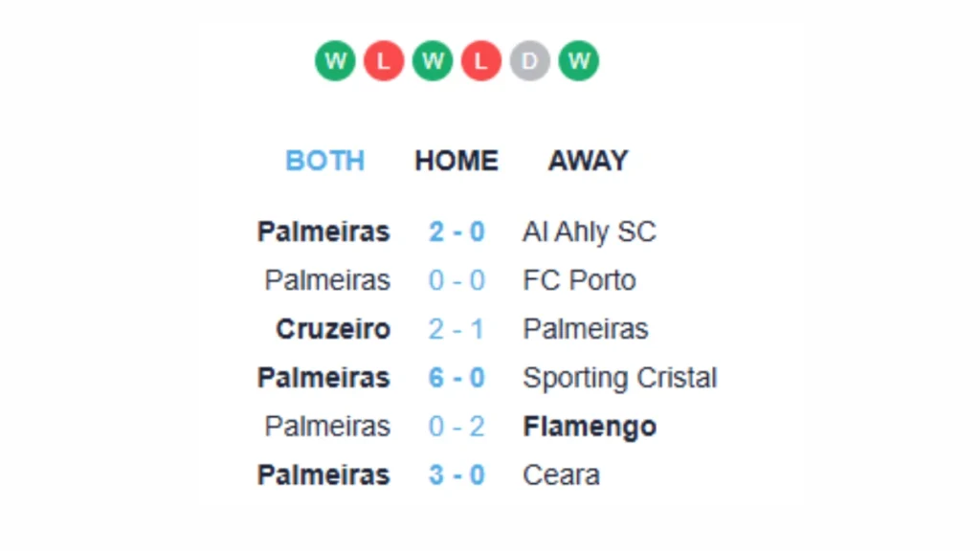Click the Sporting Cristal team name
This screenshot has width=980, height=551.
pyautogui.click(x=620, y=378)
